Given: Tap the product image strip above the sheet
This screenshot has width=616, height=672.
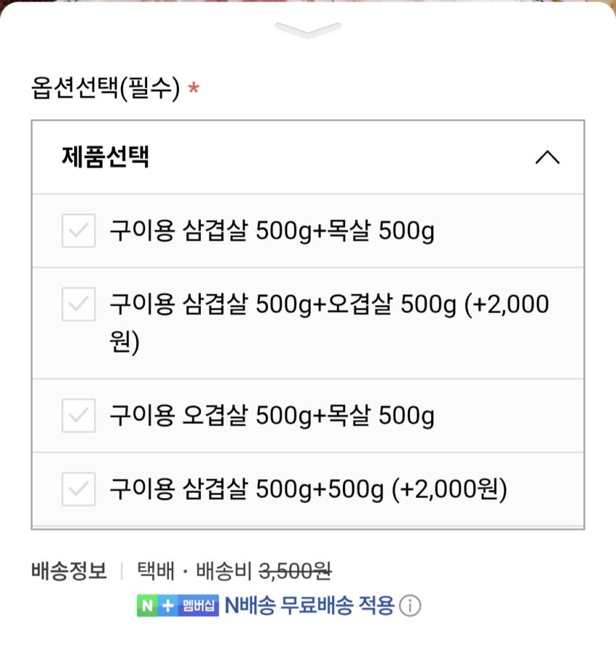Looking at the screenshot, I should pyautogui.click(x=308, y=1).
